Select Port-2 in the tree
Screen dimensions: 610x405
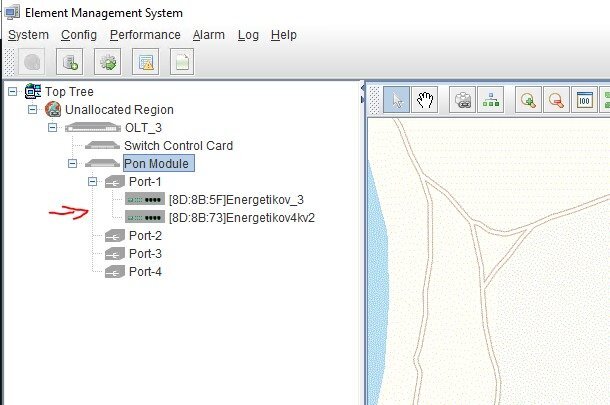tap(145, 235)
